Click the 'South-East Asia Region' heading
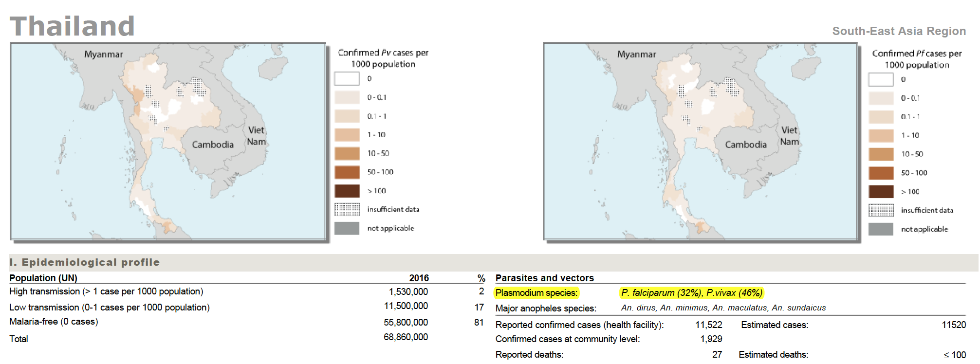 (899, 31)
